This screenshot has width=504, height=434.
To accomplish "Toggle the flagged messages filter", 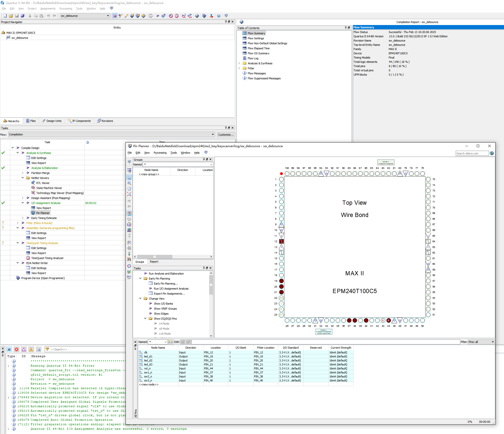I will (x=39, y=349).
